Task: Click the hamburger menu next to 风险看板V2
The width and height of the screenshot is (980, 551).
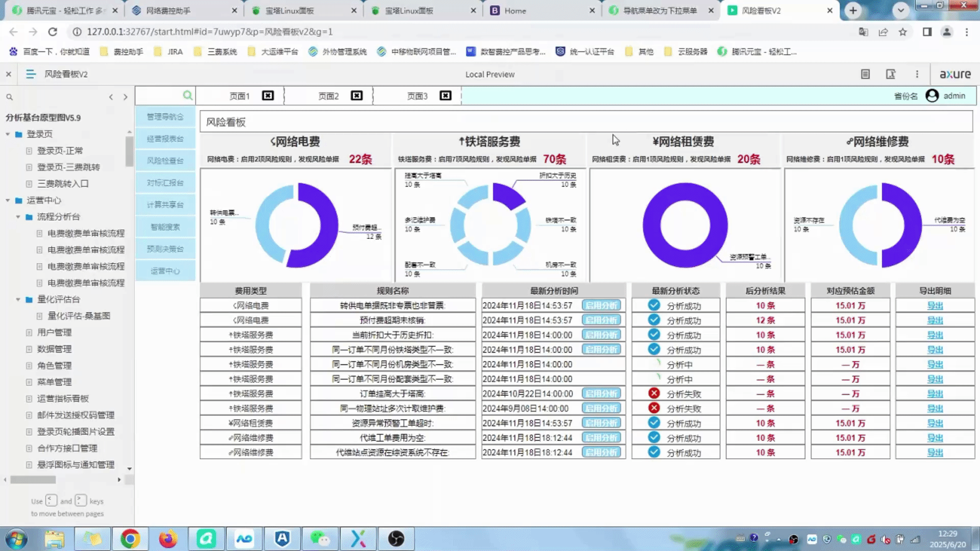Action: coord(30,74)
